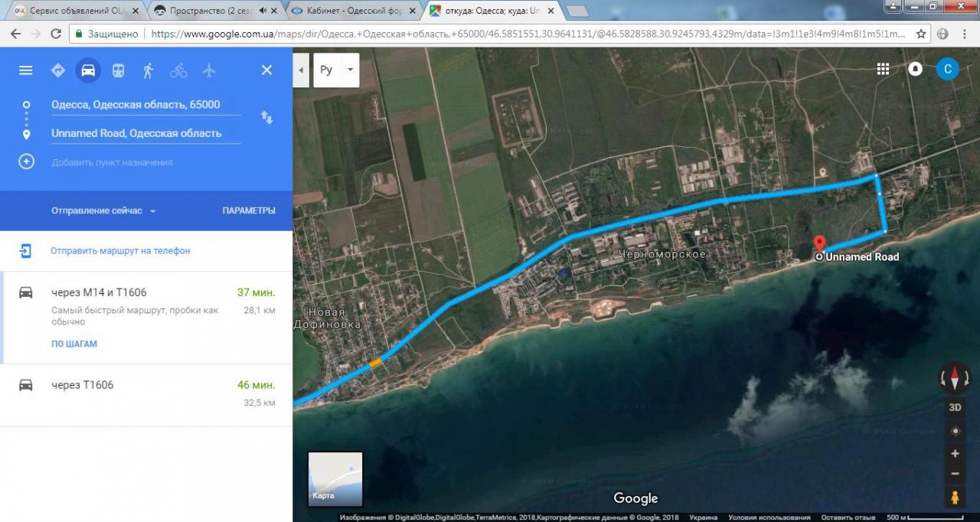Open a new browser tab
The image size is (980, 522).
577,11
